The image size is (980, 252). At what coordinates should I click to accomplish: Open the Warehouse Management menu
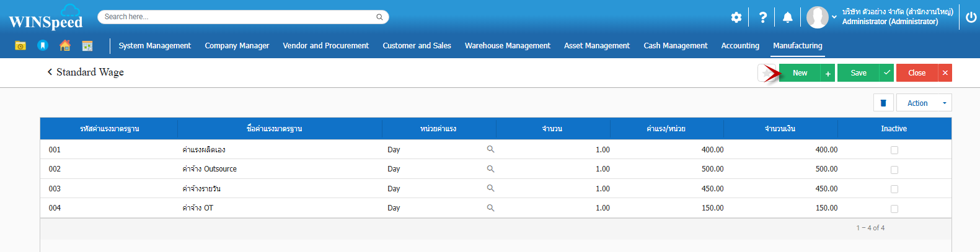tap(507, 46)
